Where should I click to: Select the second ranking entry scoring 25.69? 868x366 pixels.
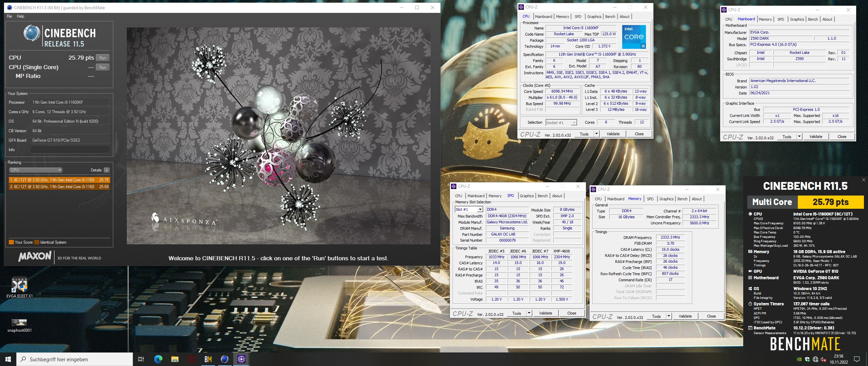pos(59,187)
